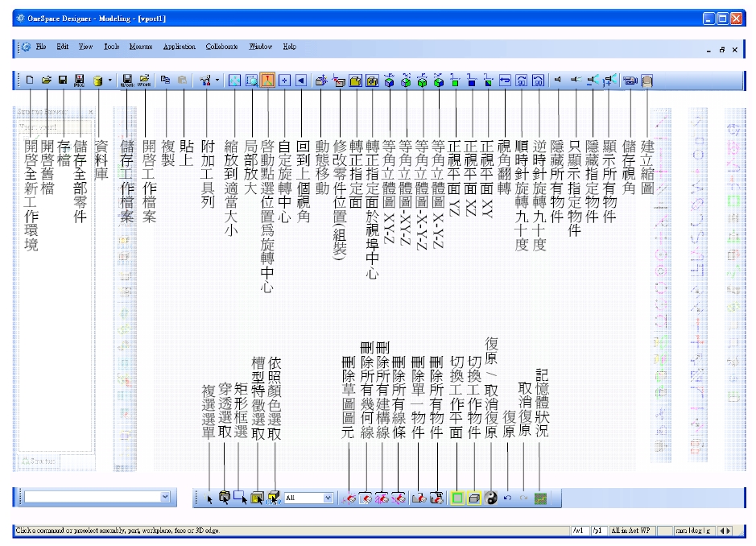Click the Hide all objects icon
Viewport: 756px width, 546px height.
558,80
